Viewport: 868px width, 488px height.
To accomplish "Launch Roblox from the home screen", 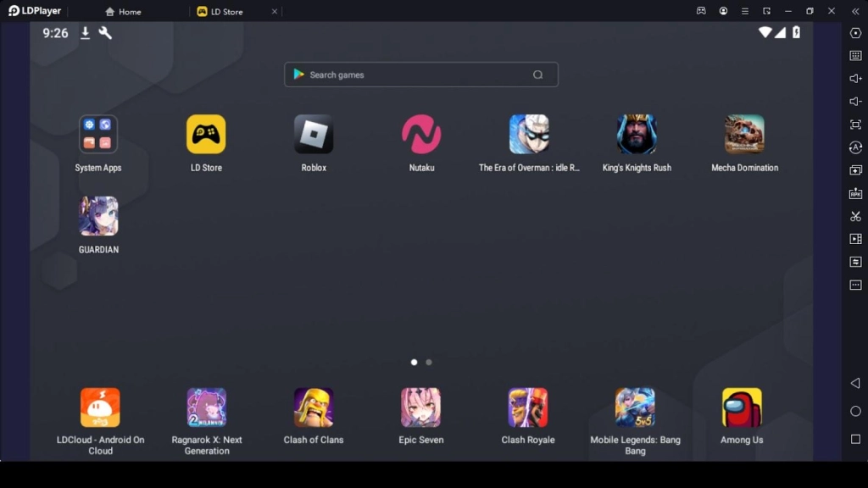I will point(314,134).
